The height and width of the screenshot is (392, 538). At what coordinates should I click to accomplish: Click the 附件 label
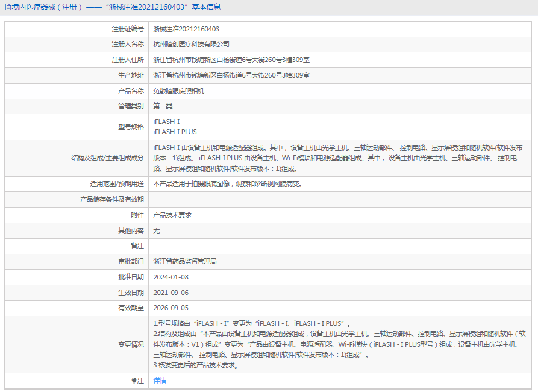tap(137, 215)
